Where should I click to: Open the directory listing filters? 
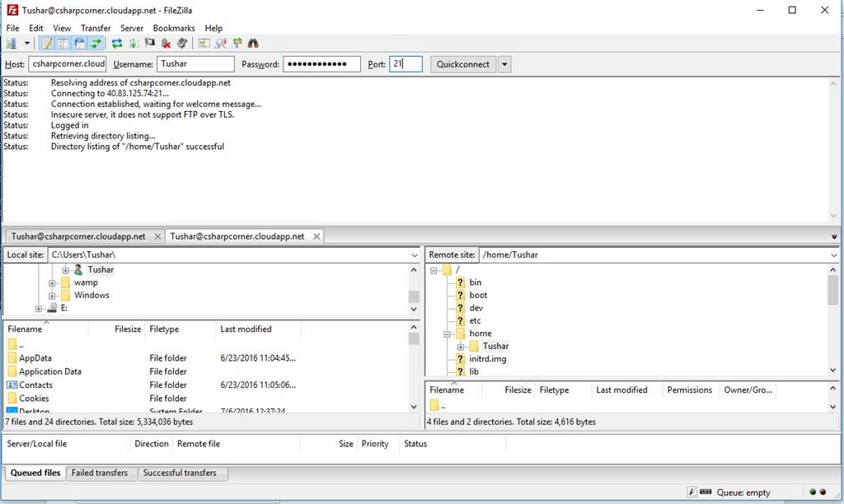click(204, 43)
